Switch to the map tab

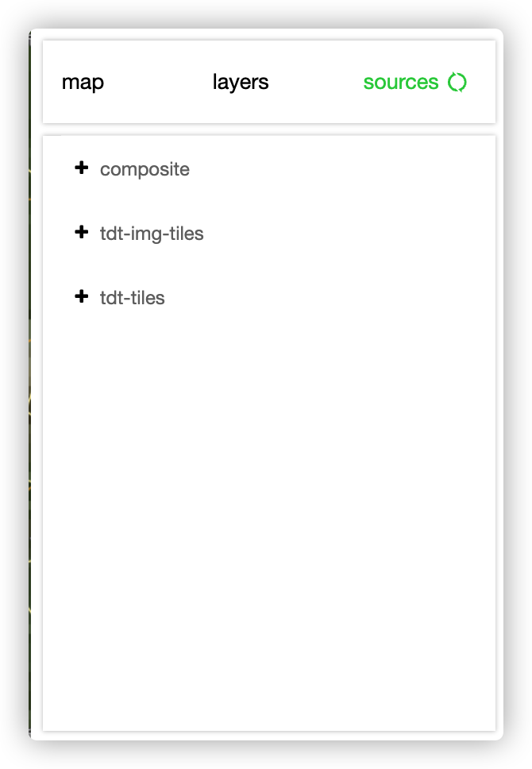click(x=83, y=83)
